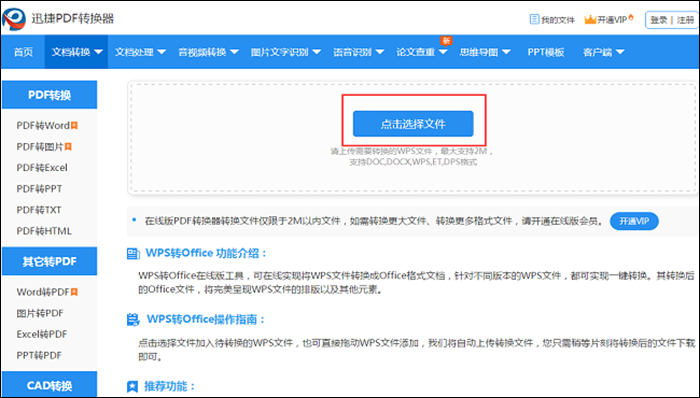The width and height of the screenshot is (700, 398).
Task: Expand the 思维导图 dropdown arrow
Action: tap(506, 52)
